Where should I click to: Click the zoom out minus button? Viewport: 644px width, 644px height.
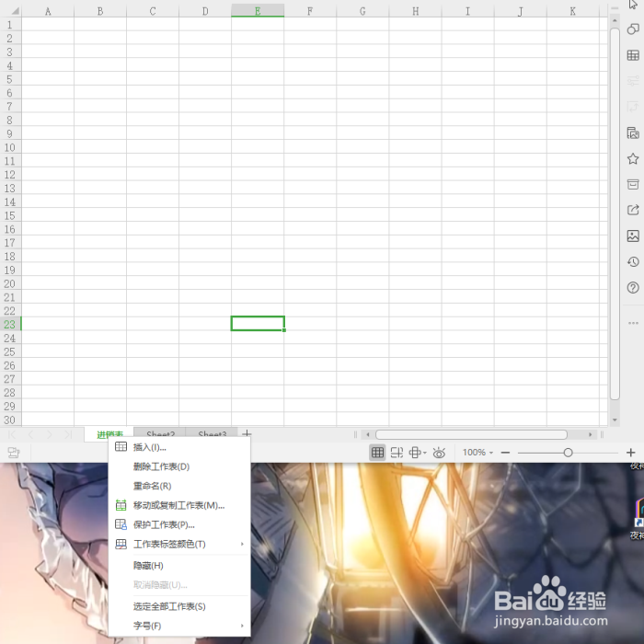pyautogui.click(x=506, y=453)
